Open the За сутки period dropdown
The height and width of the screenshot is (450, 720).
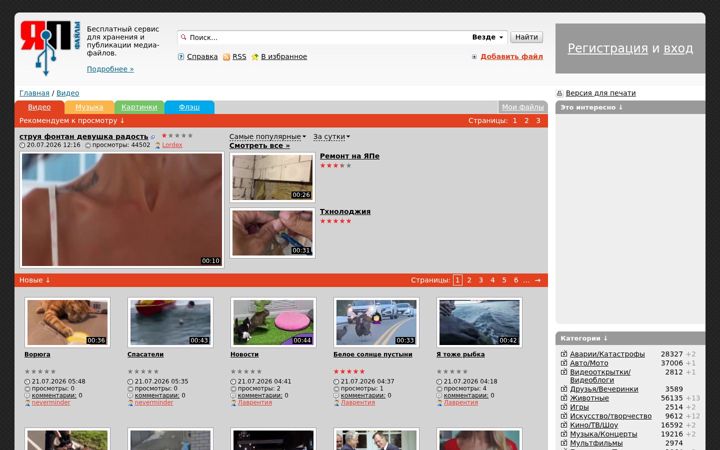click(x=332, y=136)
